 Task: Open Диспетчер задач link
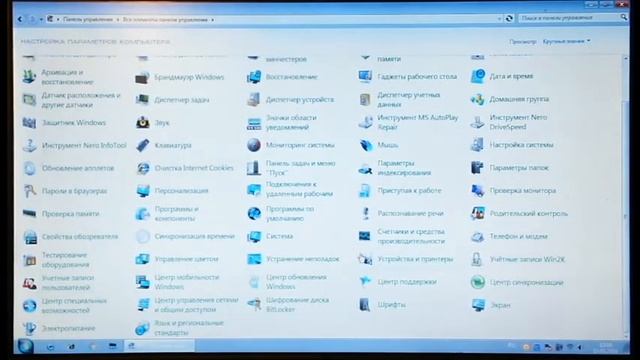[x=182, y=100]
